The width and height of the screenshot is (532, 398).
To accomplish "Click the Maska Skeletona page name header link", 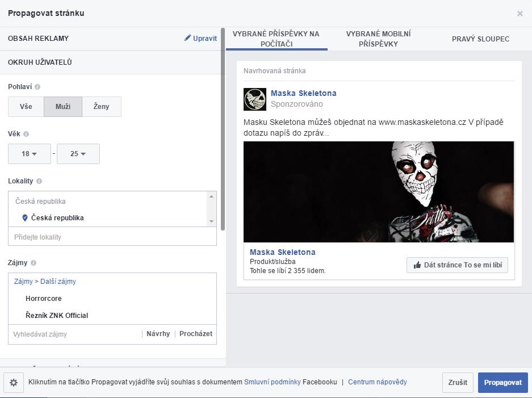I will click(304, 93).
